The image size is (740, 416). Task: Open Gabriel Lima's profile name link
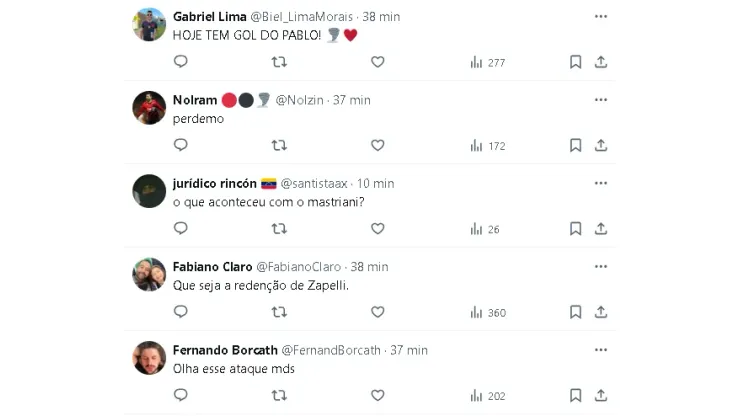[204, 17]
